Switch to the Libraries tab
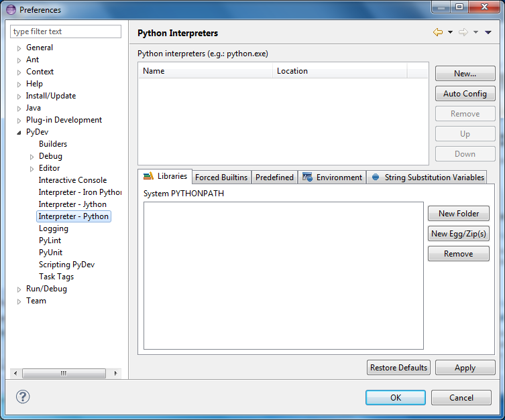Screen dimensions: 505x420 [x=165, y=176]
